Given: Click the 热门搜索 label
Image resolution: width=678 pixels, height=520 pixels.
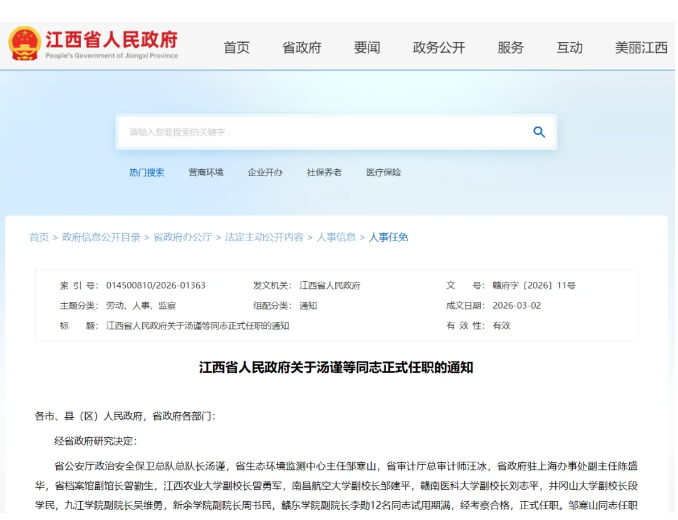Looking at the screenshot, I should tap(147, 172).
